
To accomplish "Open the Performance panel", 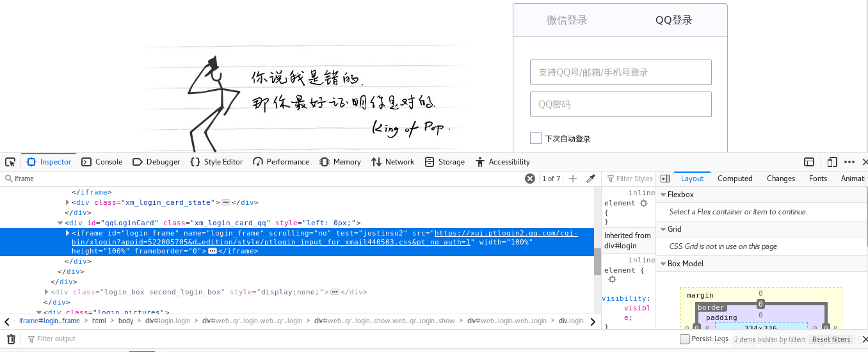I will pyautogui.click(x=281, y=162).
